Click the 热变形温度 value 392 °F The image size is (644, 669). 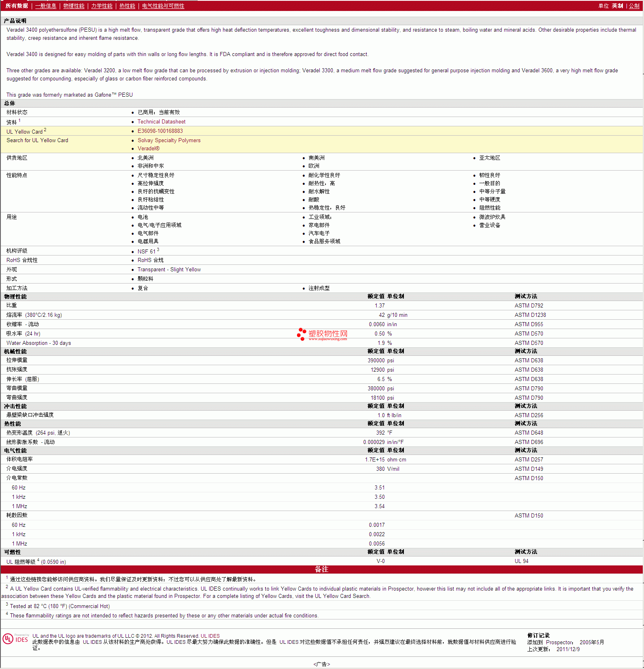(384, 433)
